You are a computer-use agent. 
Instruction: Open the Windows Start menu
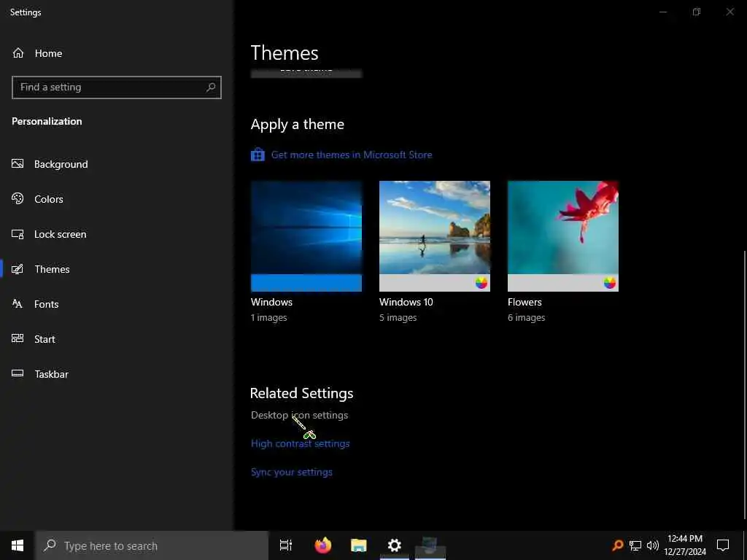(x=18, y=545)
